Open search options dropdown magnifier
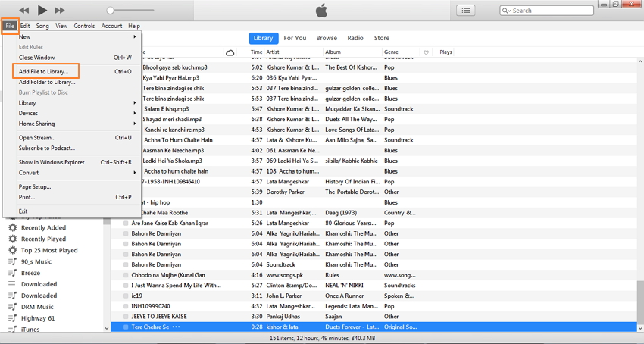Image resolution: width=644 pixels, height=344 pixels. (x=506, y=11)
